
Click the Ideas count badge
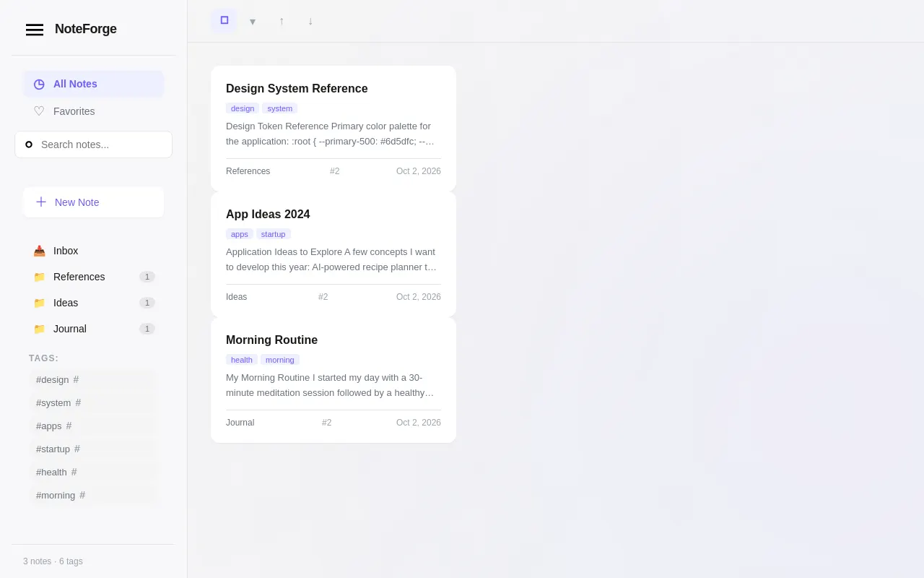pos(147,303)
